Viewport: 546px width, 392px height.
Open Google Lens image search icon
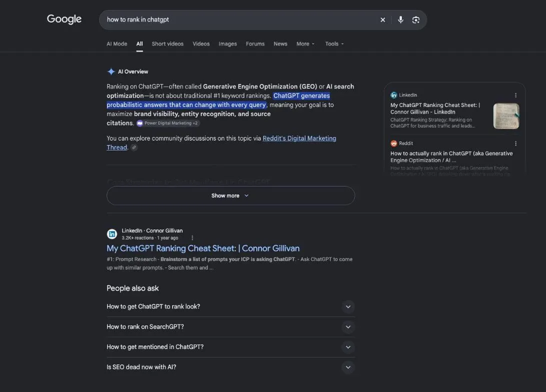pos(416,20)
